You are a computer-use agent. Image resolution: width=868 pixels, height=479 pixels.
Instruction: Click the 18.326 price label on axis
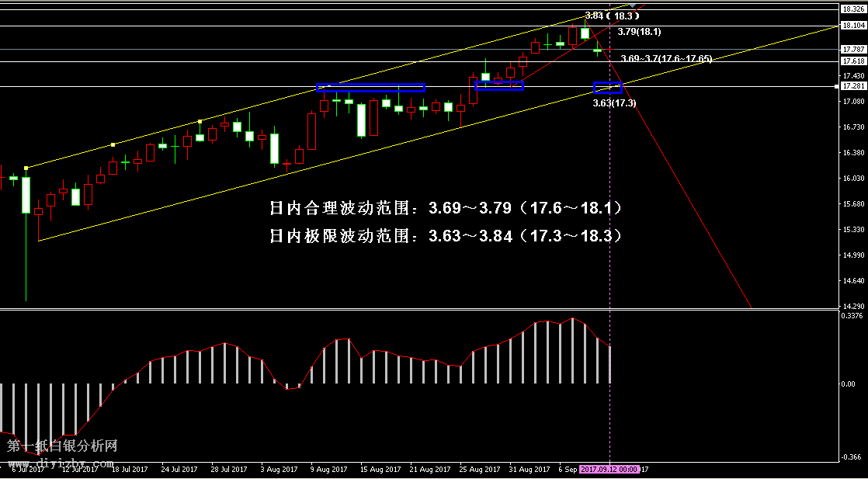pos(853,9)
